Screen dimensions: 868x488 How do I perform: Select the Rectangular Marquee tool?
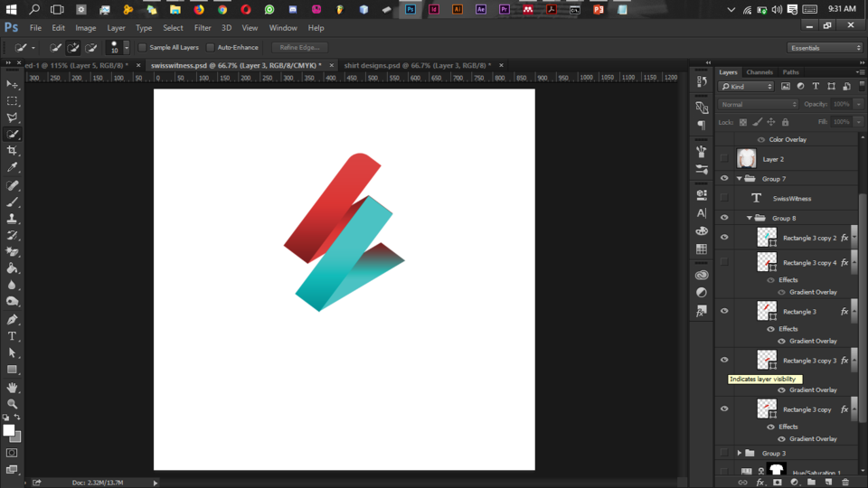tap(12, 101)
